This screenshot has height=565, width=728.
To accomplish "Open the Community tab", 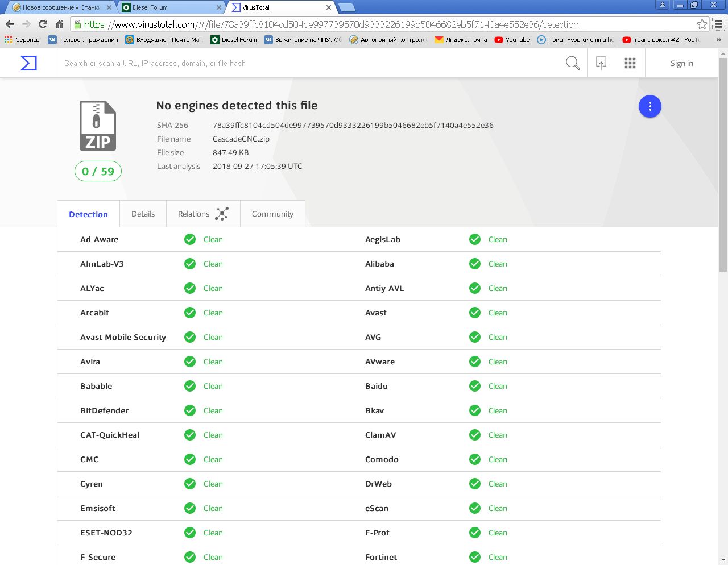I will coord(272,214).
